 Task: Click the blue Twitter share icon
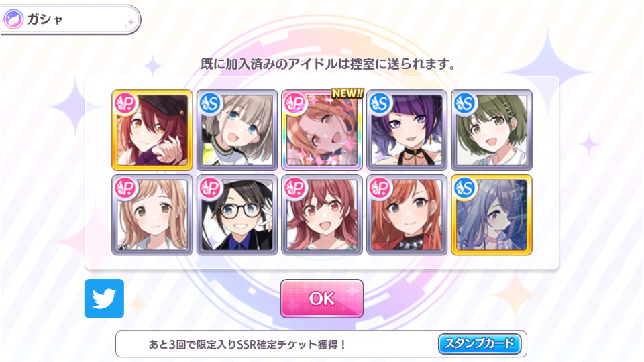click(x=105, y=298)
